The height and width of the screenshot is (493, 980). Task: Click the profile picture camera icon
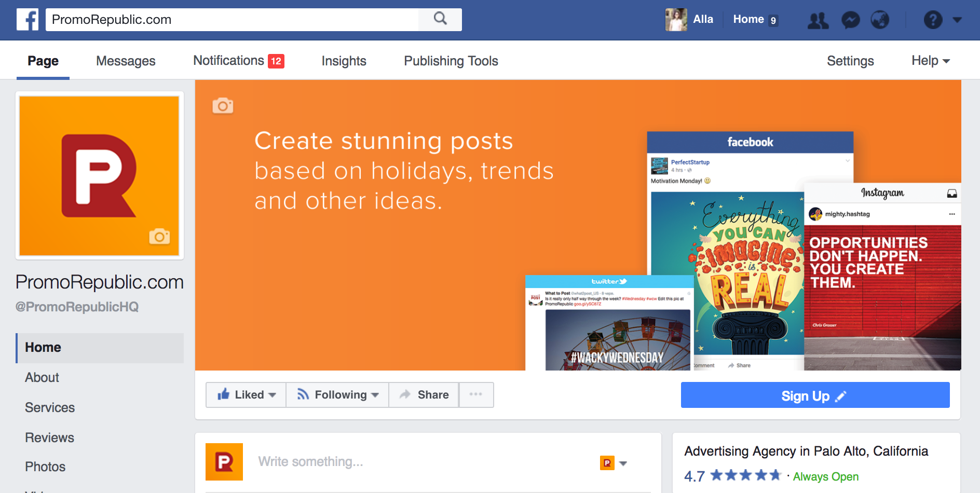click(159, 237)
